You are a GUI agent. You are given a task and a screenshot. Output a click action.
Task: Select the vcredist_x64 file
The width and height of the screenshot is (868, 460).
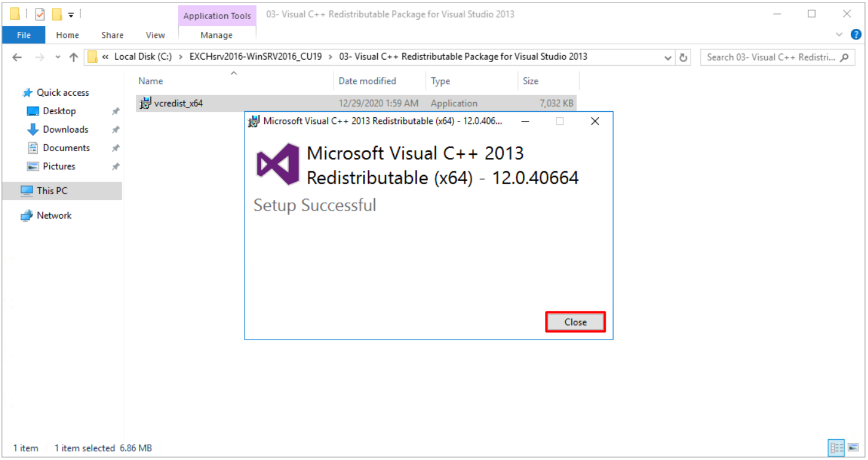(x=356, y=103)
